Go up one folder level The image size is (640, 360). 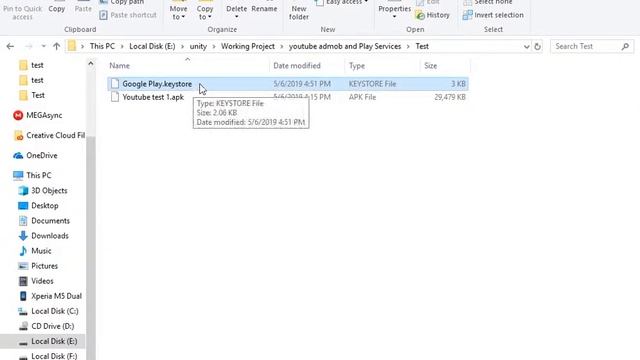[56, 47]
